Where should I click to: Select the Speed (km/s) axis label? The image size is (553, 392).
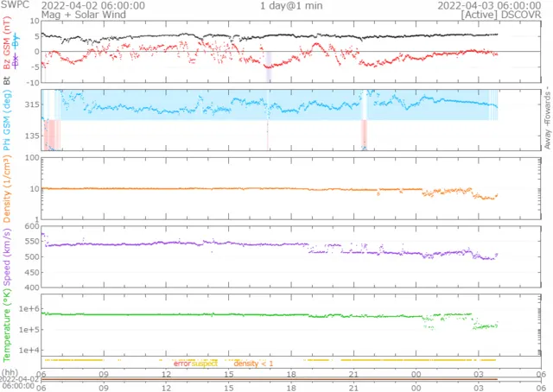click(x=7, y=256)
